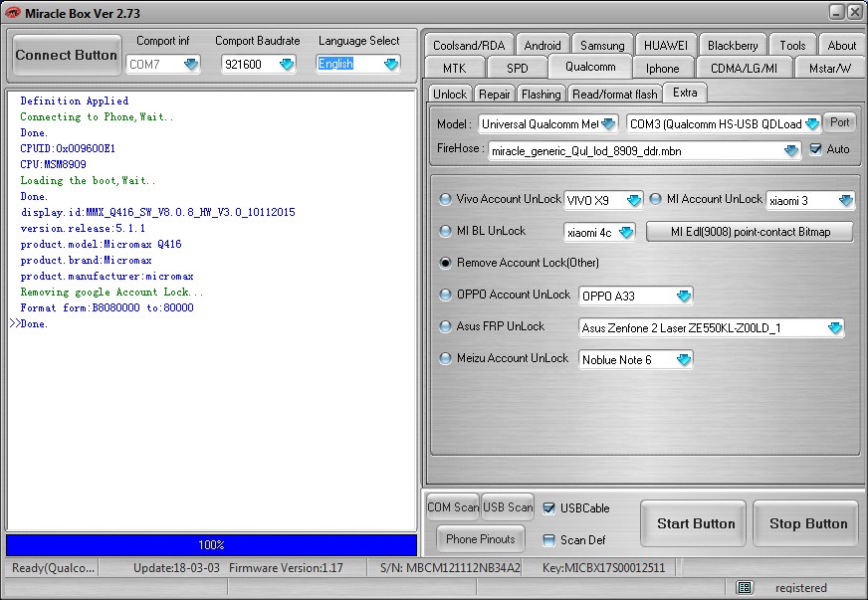This screenshot has width=868, height=600.
Task: Open the Language Select dropdown
Action: pyautogui.click(x=391, y=65)
